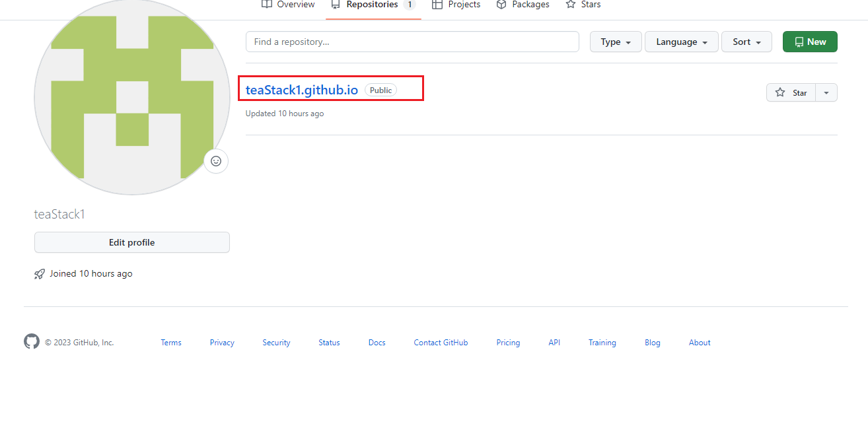
Task: Click the Contact GitHub footer link
Action: coord(441,343)
